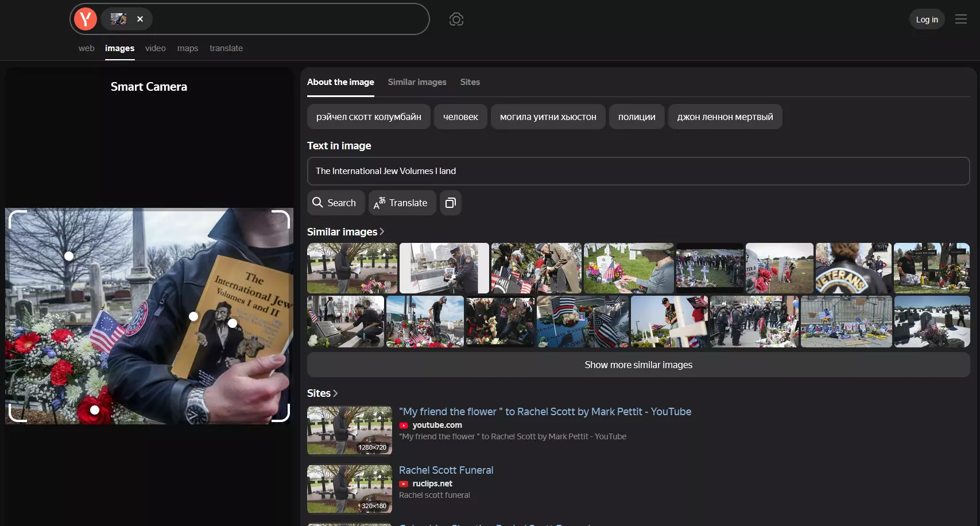
Task: Switch to the video tab
Action: click(156, 48)
